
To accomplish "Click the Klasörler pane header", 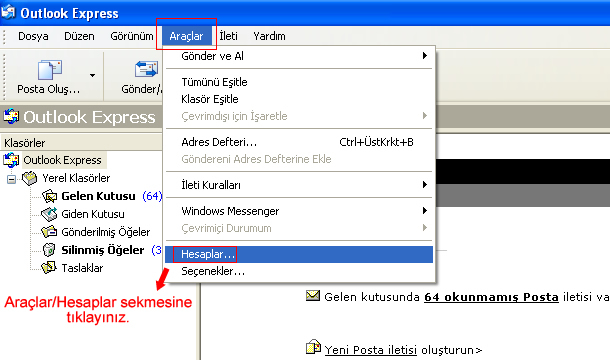I will pos(81,143).
